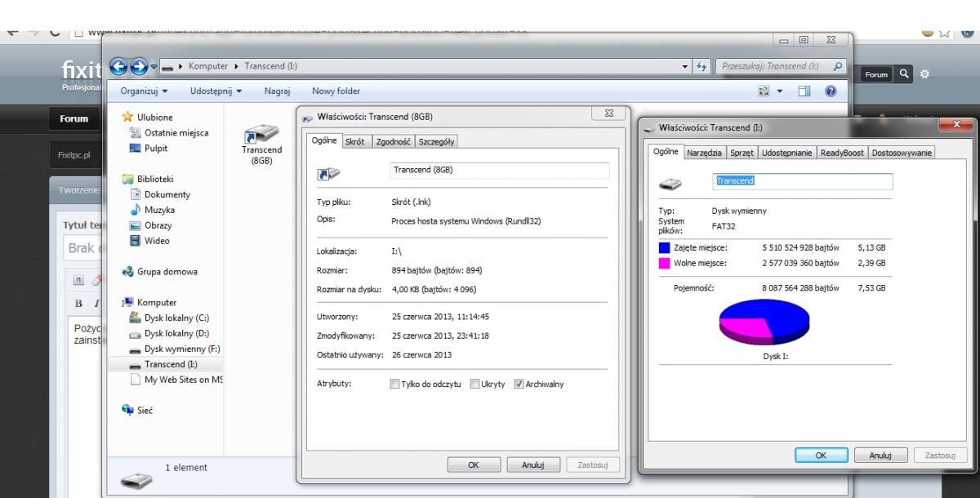The image size is (980, 498).
Task: Open the Organizuj menu
Action: coord(145,91)
